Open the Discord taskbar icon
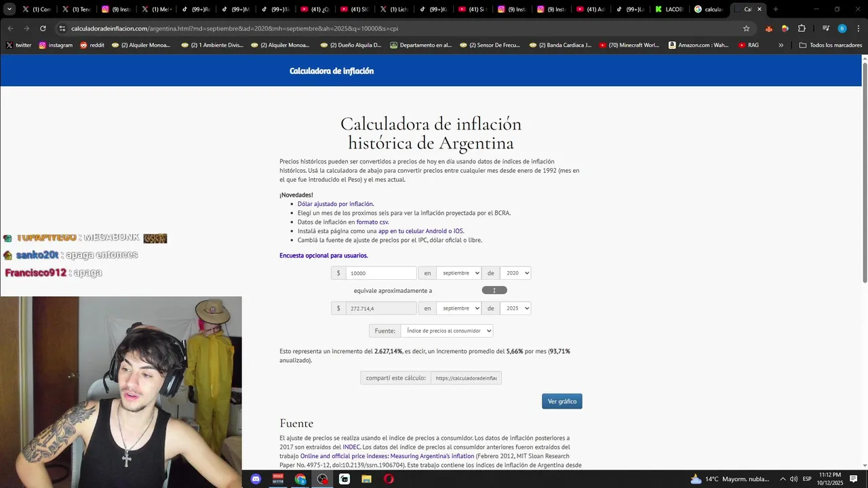Image resolution: width=868 pixels, height=488 pixels. [256, 479]
